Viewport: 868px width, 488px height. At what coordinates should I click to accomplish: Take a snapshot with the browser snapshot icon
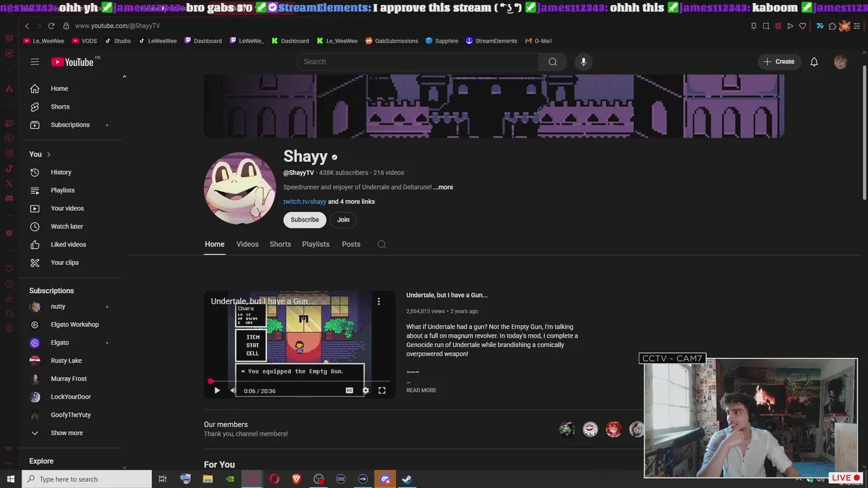tap(766, 26)
